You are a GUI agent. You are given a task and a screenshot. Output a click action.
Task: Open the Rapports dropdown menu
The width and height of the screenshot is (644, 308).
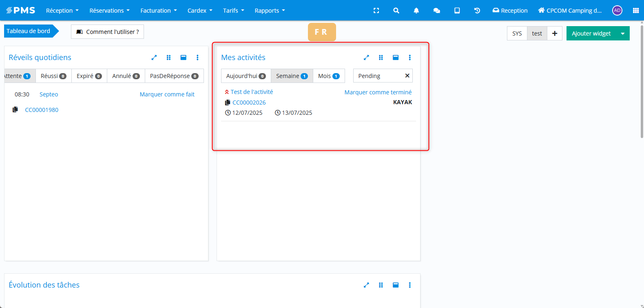coord(270,11)
